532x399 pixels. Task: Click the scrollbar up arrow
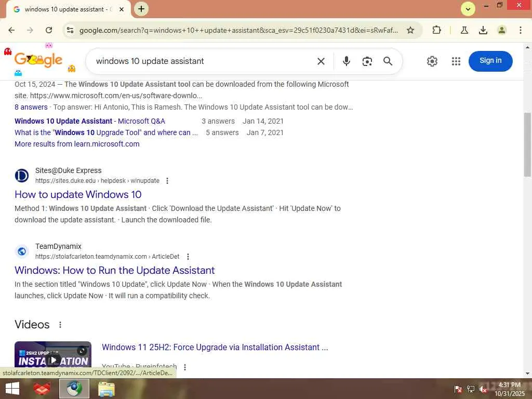(x=527, y=47)
